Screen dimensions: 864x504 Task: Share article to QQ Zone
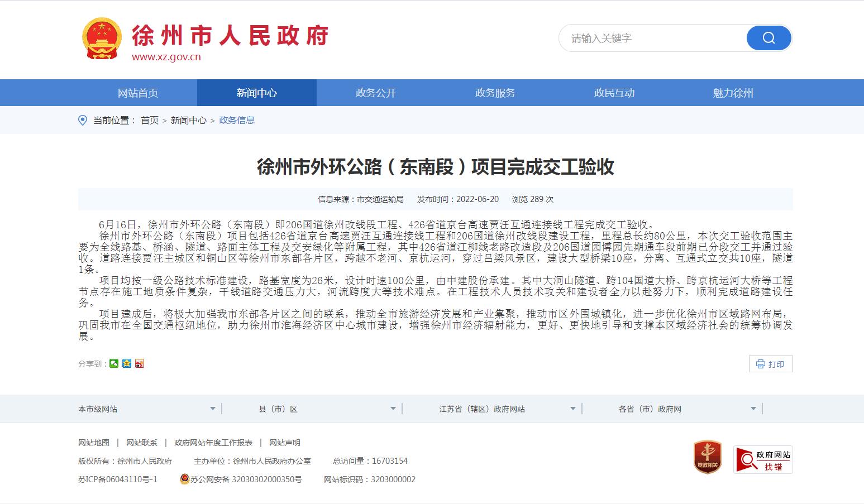tap(127, 364)
